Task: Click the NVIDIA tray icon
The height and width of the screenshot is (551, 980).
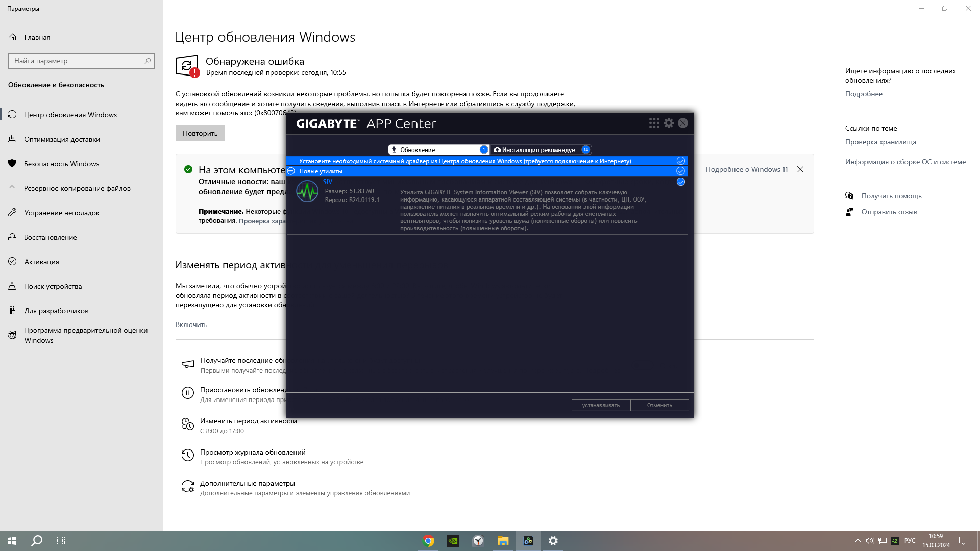Action: 895,541
